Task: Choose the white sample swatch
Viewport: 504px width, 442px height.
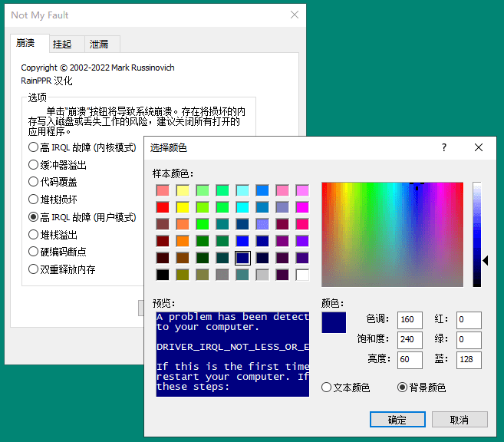Action: [x=301, y=274]
